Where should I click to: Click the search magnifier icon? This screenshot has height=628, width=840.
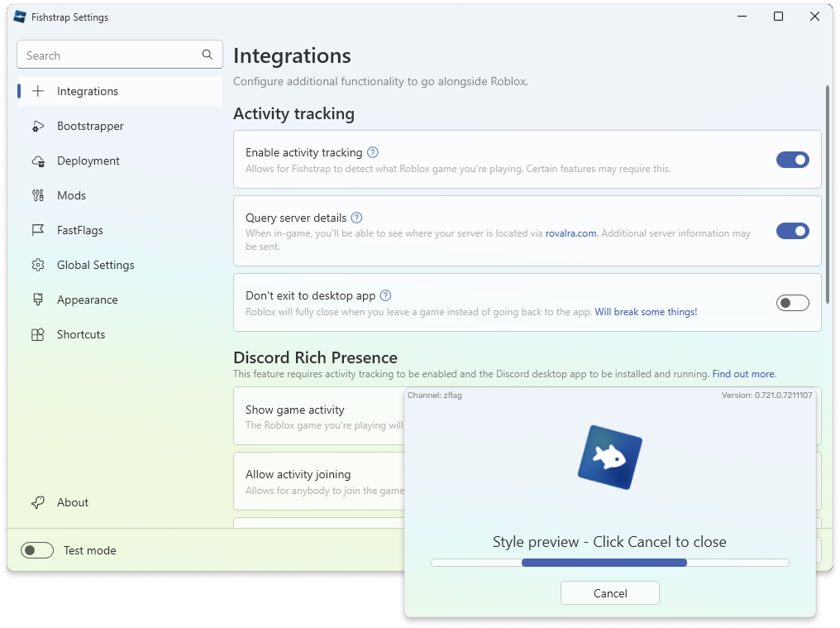(x=208, y=55)
